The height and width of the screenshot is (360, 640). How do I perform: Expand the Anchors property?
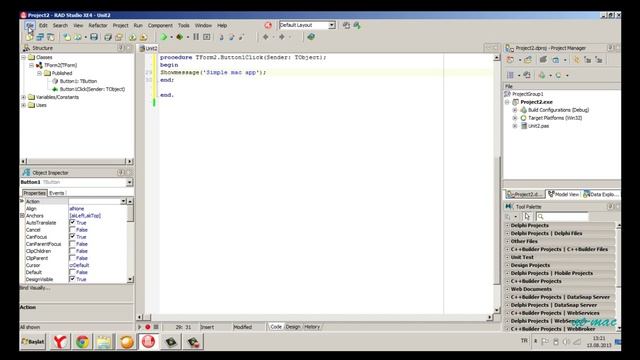[22, 216]
